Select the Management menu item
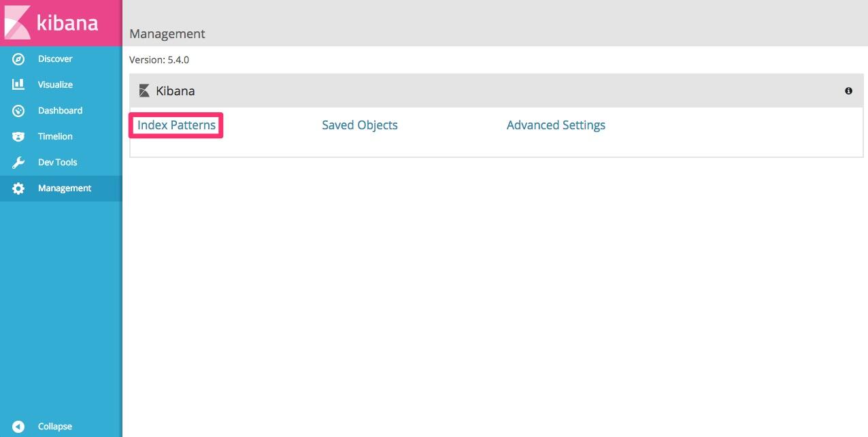The image size is (868, 437). click(61, 189)
